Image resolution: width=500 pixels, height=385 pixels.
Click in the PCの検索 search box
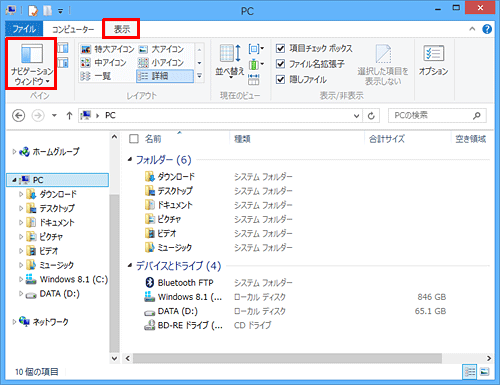tap(437, 116)
